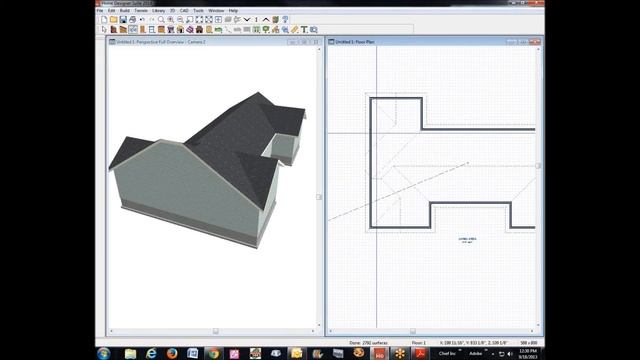
Task: Click the dark house silhouette icon
Action: [199, 29]
